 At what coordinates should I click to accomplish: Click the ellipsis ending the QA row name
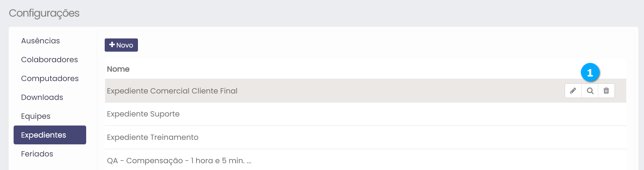249,161
